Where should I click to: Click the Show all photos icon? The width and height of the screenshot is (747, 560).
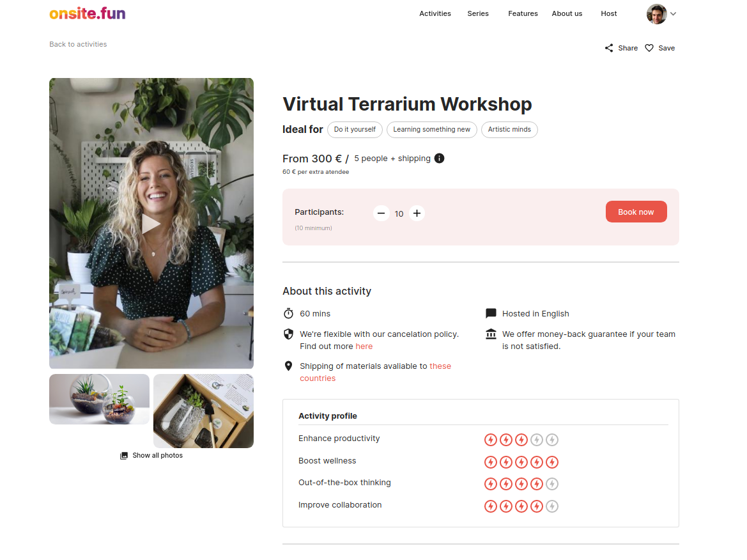tap(124, 456)
